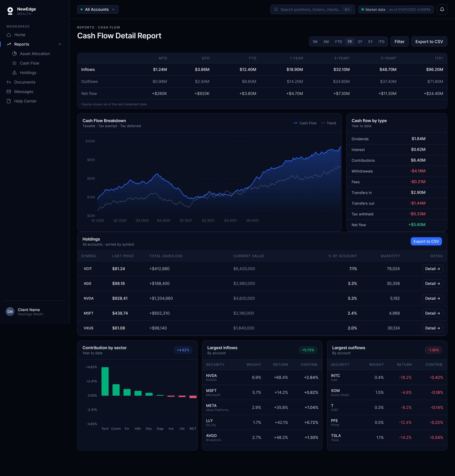Select the 5Y time range

click(370, 42)
